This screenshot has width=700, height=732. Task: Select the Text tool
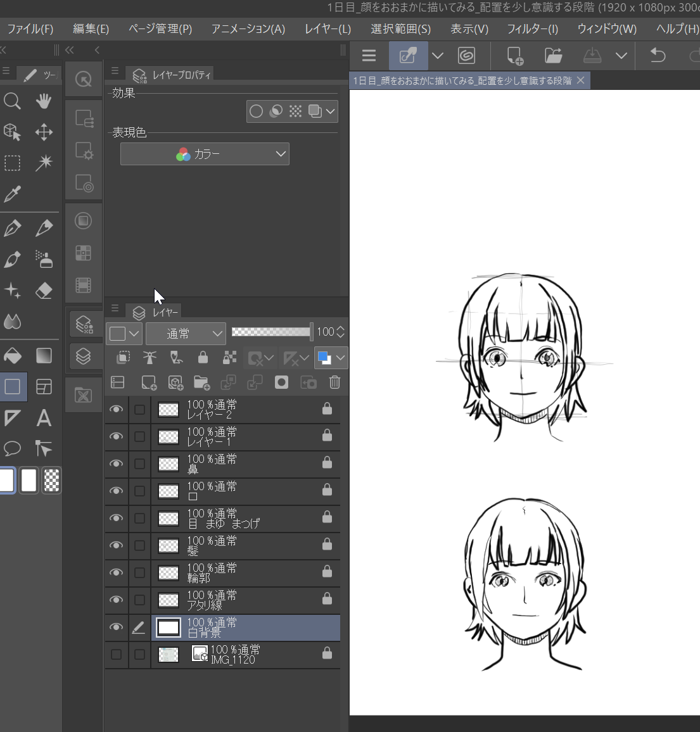(44, 418)
